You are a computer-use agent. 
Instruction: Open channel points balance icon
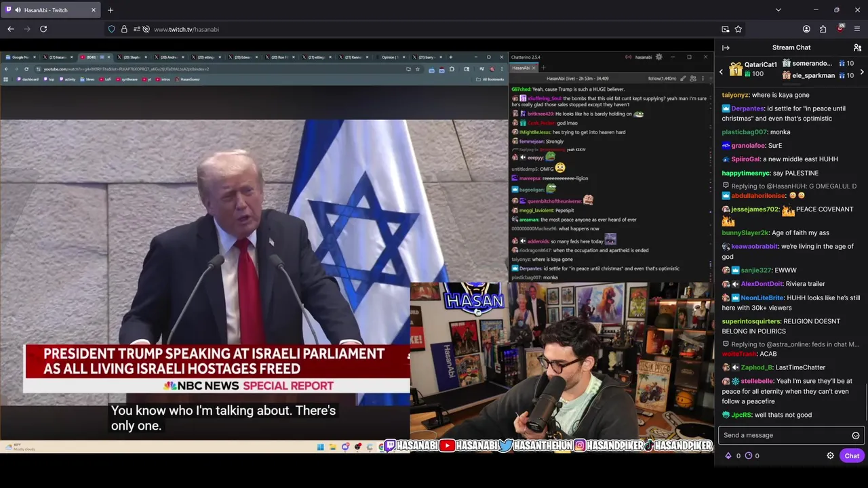click(x=749, y=455)
